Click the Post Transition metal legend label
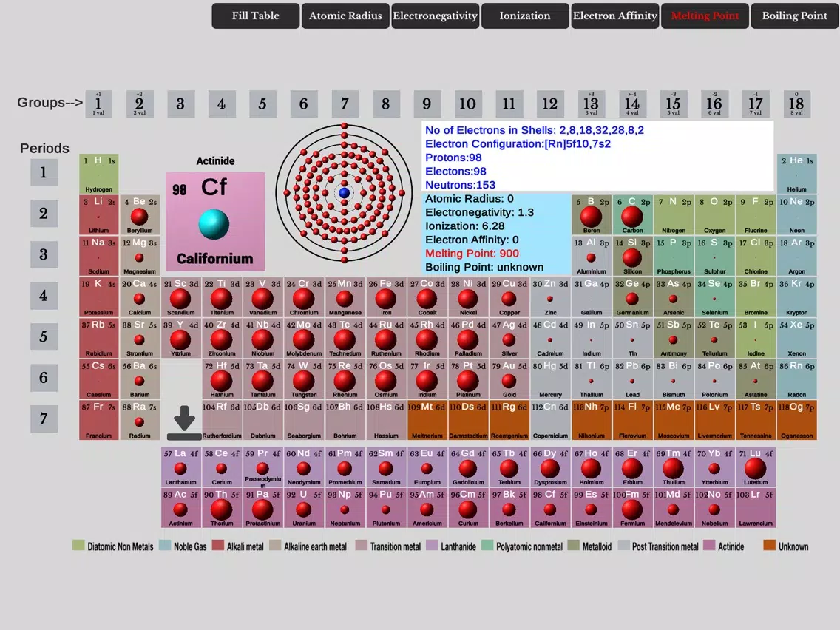840x630 pixels. coord(665,546)
